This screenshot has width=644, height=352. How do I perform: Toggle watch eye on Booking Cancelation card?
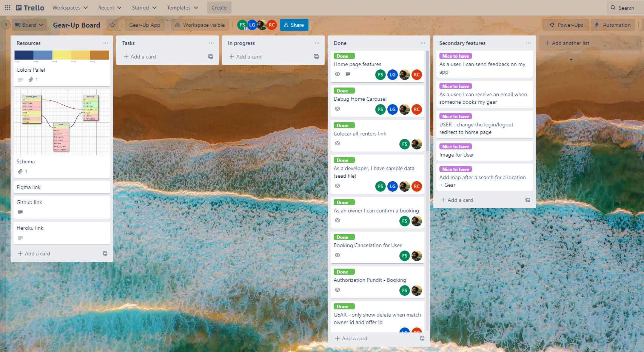[337, 255]
